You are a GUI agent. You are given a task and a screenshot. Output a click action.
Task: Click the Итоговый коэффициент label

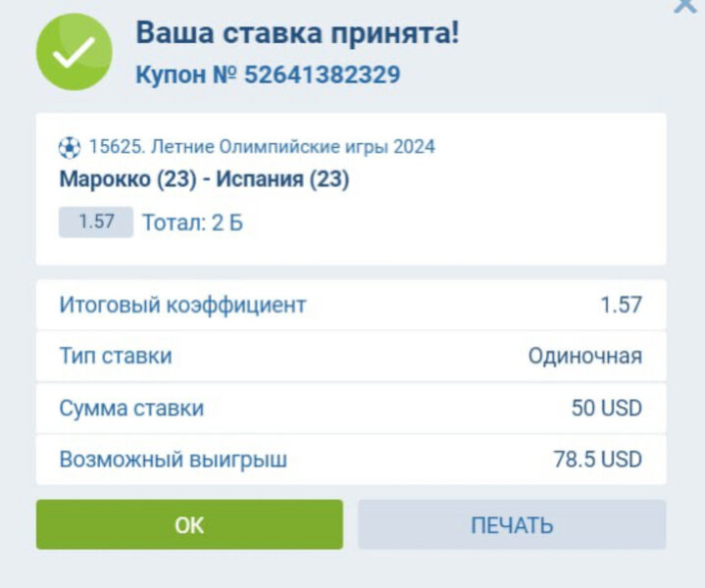[x=182, y=305]
